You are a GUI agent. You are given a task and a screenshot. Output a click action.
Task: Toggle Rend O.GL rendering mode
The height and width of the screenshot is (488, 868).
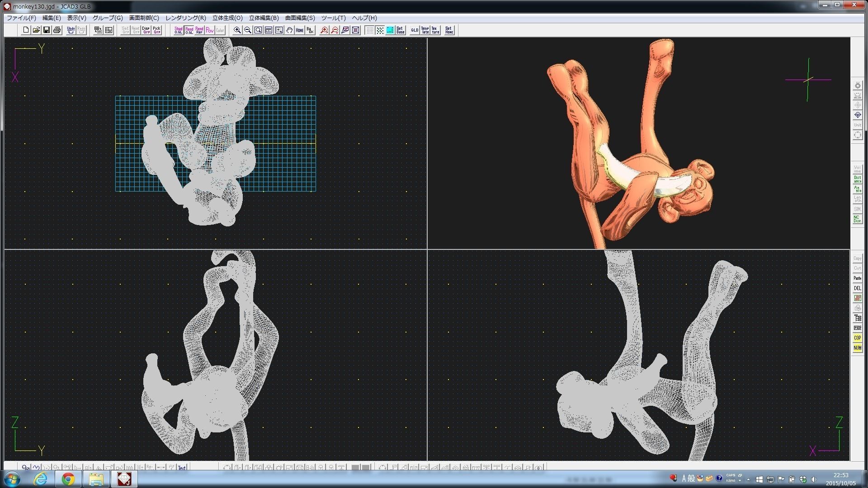[189, 30]
